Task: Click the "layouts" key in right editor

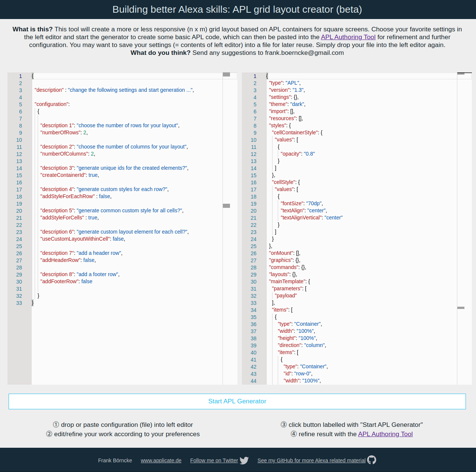Action: click(279, 274)
